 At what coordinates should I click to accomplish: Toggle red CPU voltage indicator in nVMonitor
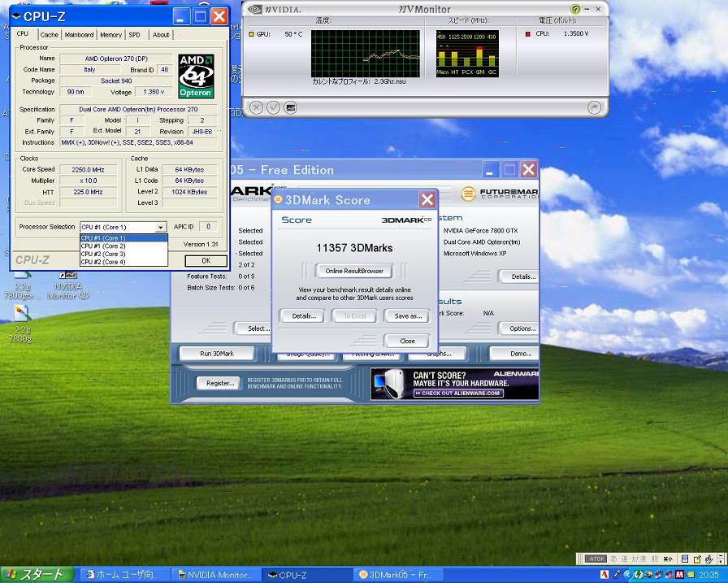[528, 34]
